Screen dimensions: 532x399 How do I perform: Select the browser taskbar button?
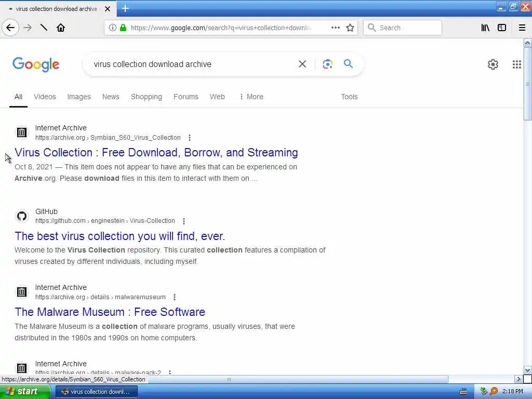click(96, 392)
